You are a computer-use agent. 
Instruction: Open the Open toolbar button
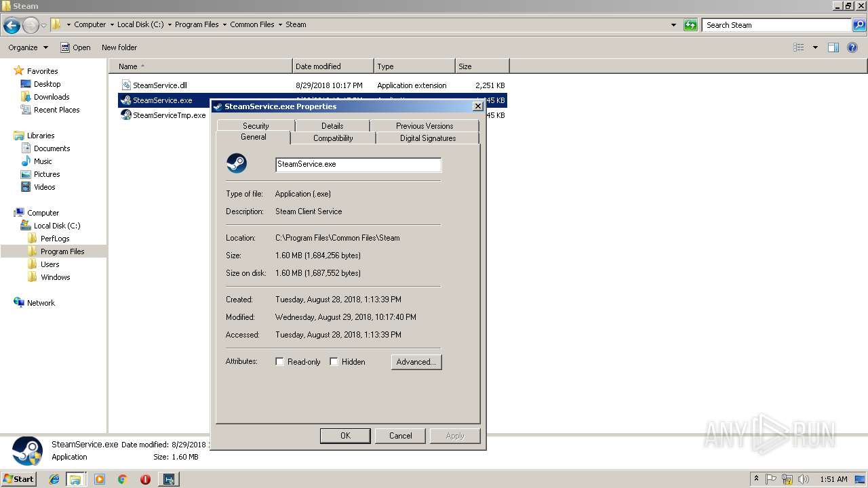point(75,47)
